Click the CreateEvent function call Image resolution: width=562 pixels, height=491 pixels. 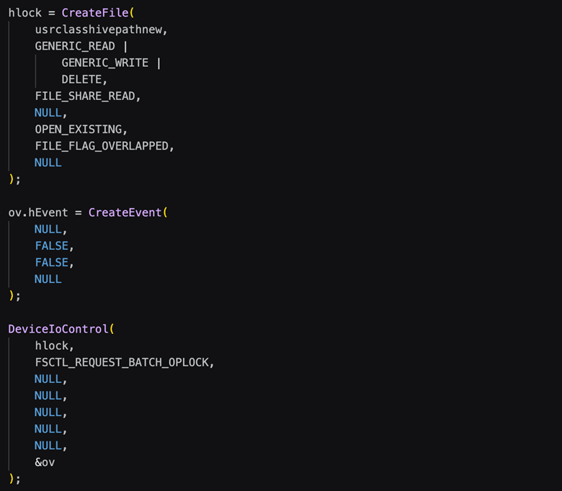(125, 213)
